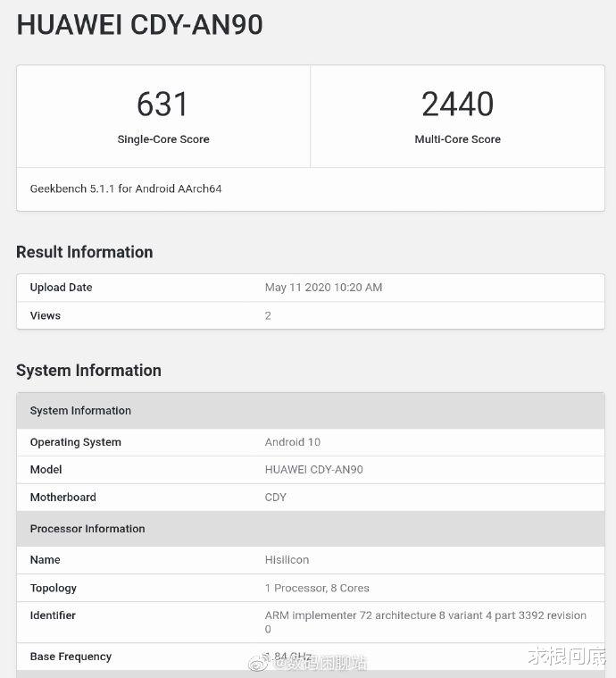This screenshot has height=678, width=616.
Task: Select the Identifier row label
Action: pyautogui.click(x=53, y=615)
